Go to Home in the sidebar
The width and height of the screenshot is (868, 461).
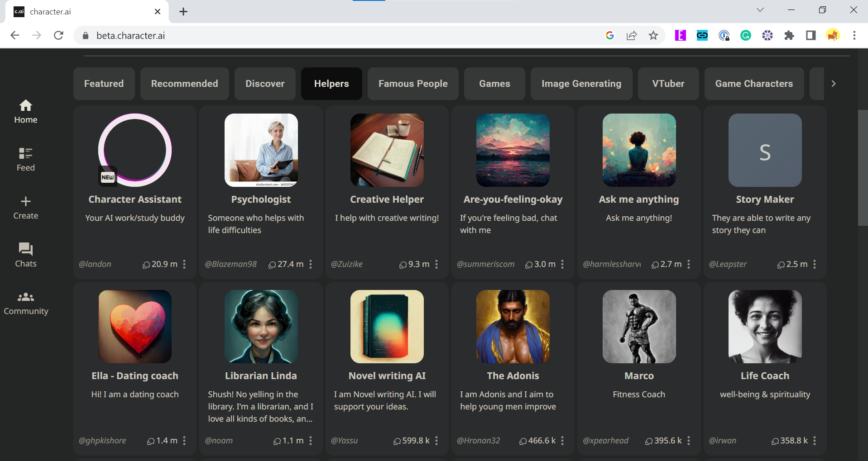[26, 112]
